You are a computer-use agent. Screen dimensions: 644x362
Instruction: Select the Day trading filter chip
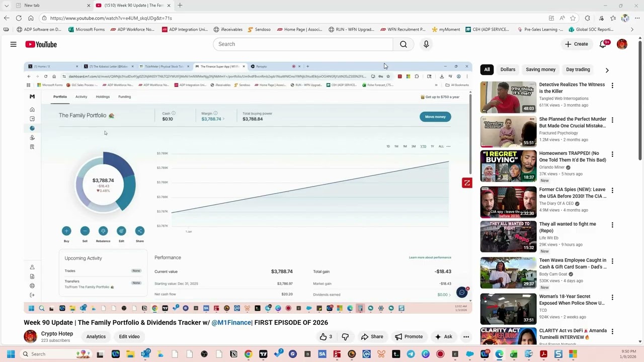click(578, 69)
